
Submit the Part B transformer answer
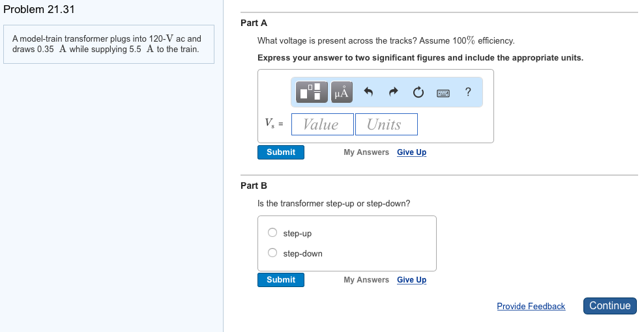(280, 280)
